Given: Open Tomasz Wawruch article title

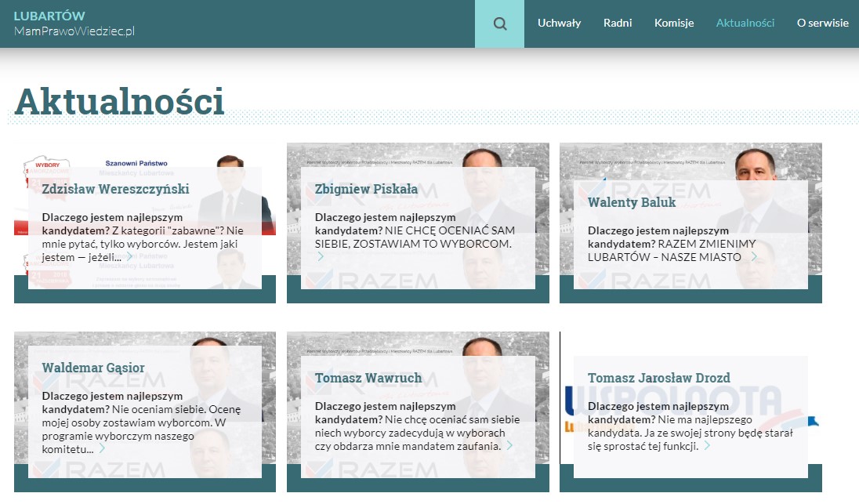Looking at the screenshot, I should tap(368, 378).
